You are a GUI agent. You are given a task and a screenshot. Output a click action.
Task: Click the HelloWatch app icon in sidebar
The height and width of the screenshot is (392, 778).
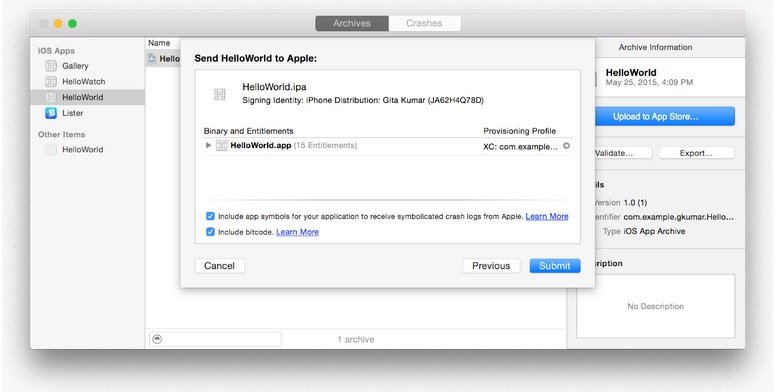(51, 81)
